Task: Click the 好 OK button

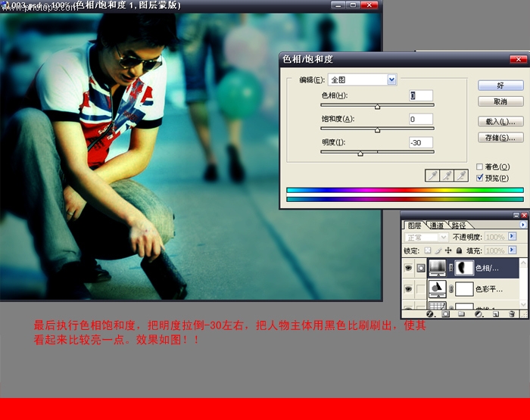Action: coord(500,86)
